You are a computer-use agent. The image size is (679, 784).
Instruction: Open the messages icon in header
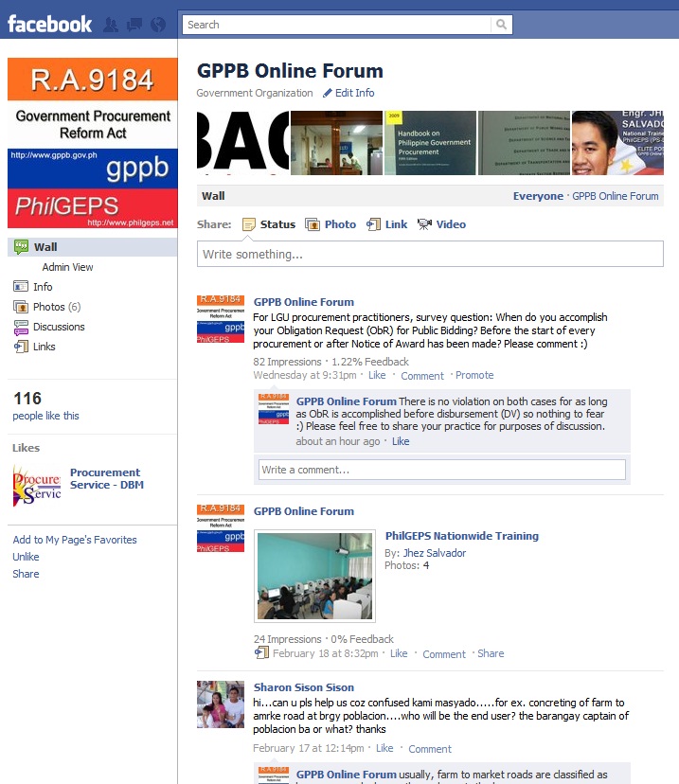[134, 25]
